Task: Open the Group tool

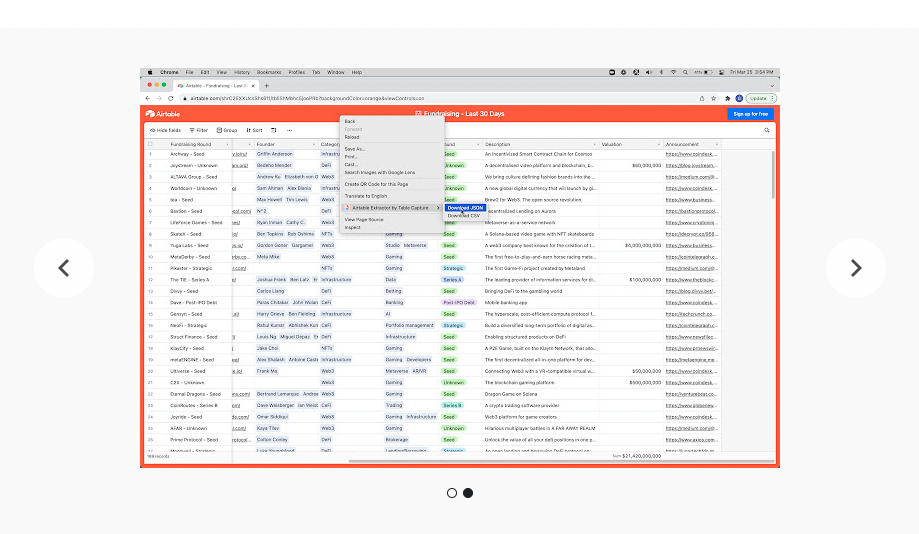Action: [227, 130]
